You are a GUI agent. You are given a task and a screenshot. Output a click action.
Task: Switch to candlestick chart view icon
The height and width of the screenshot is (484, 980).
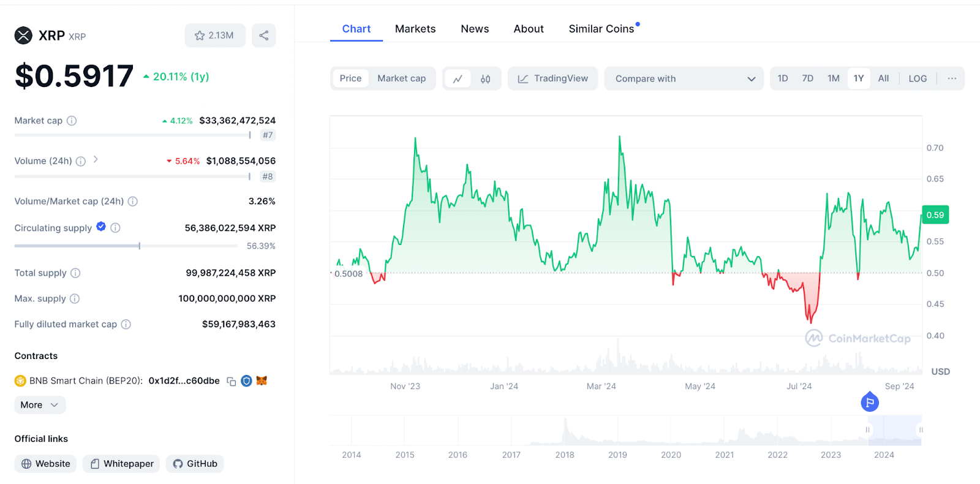tap(486, 78)
